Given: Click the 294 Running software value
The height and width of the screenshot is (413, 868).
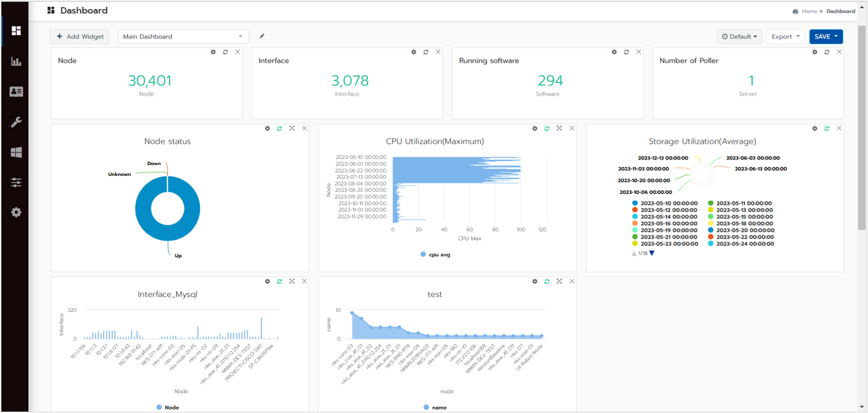Looking at the screenshot, I should click(x=550, y=80).
